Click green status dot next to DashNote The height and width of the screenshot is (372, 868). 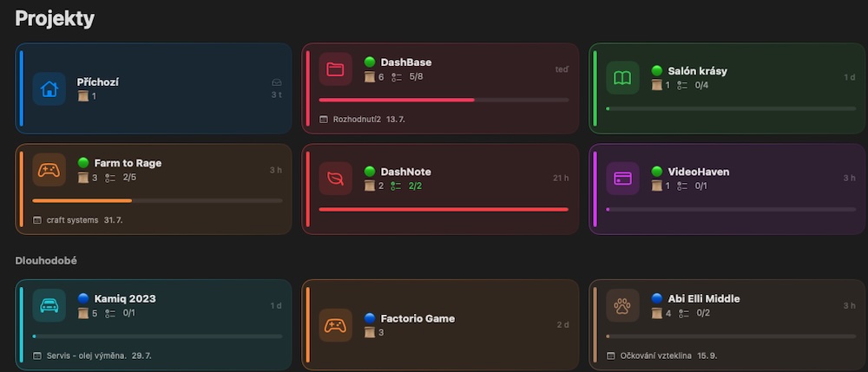(370, 172)
